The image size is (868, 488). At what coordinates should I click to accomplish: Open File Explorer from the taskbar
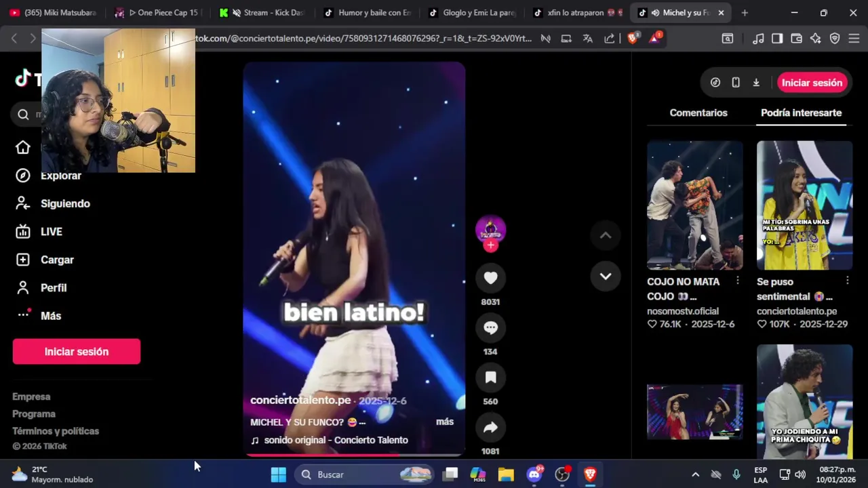506,474
